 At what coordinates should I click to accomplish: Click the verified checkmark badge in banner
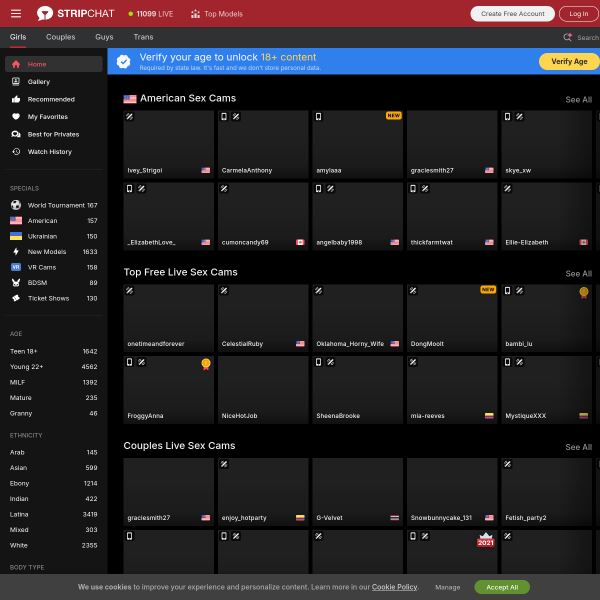pos(124,61)
